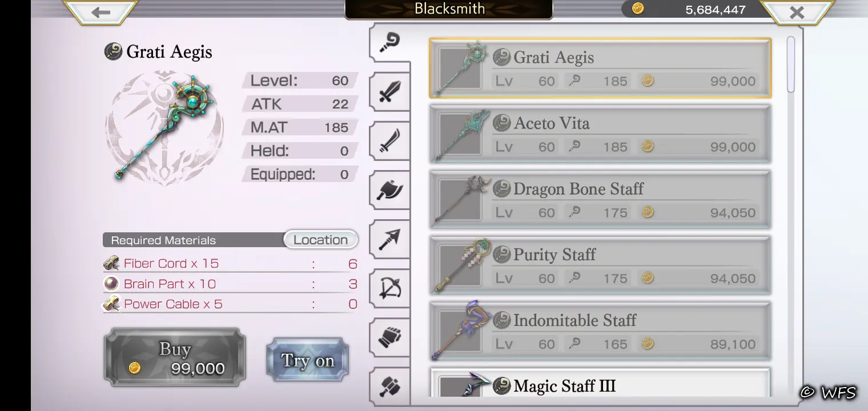Select the Dragon Bone Staff entry
868x411 pixels.
600,200
